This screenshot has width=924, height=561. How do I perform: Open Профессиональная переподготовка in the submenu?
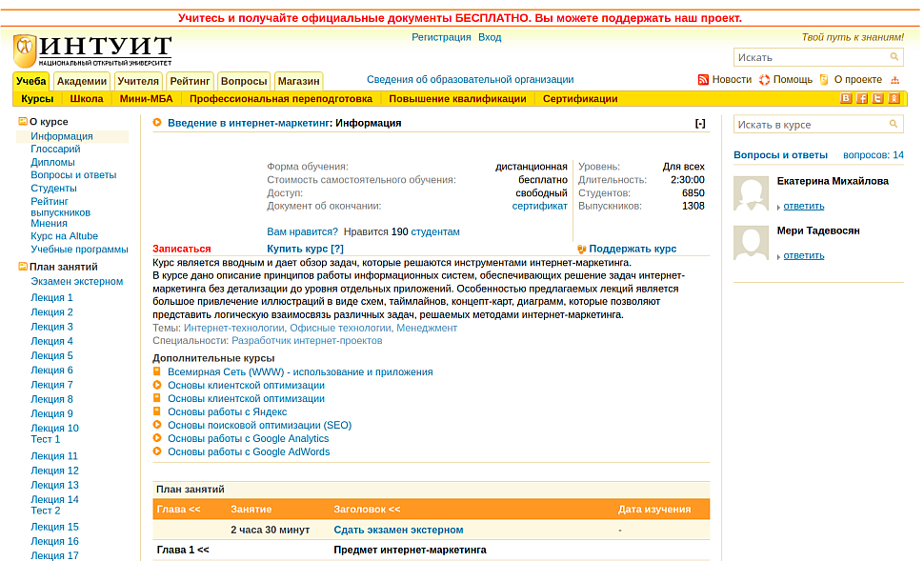point(281,99)
